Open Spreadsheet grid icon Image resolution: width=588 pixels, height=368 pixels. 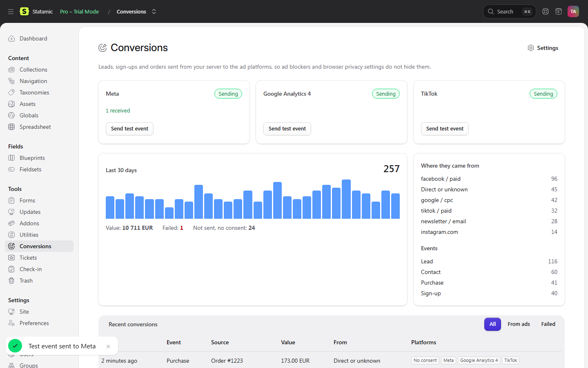(11, 127)
